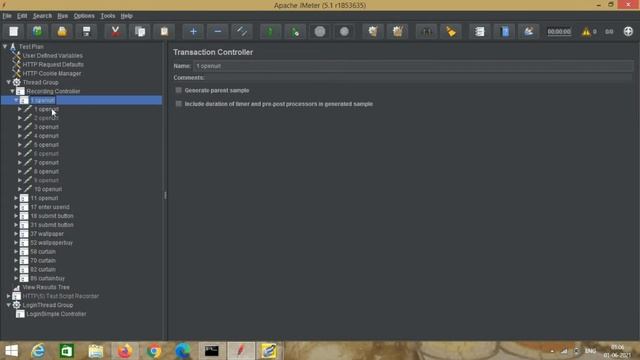Open the Edit menu
Image resolution: width=640 pixels, height=360 pixels.
click(22, 16)
